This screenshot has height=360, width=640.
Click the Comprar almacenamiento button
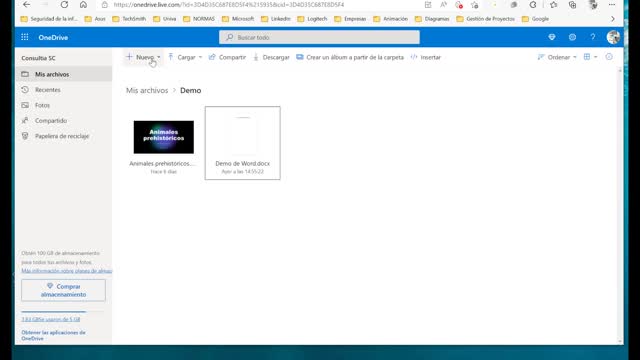[x=63, y=290]
